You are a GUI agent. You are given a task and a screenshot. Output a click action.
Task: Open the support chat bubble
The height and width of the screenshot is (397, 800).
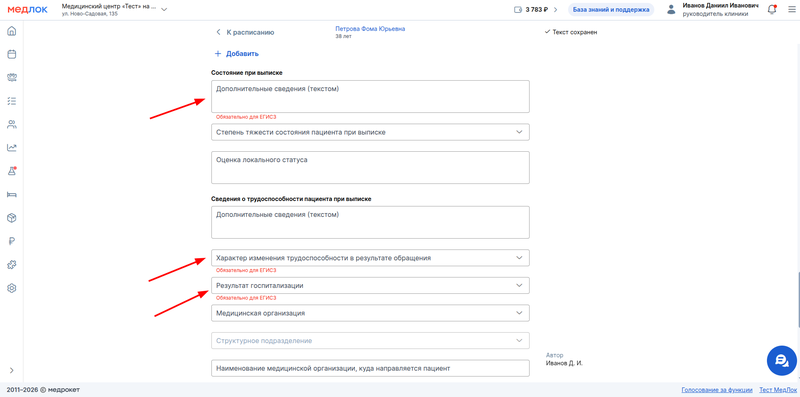click(782, 361)
